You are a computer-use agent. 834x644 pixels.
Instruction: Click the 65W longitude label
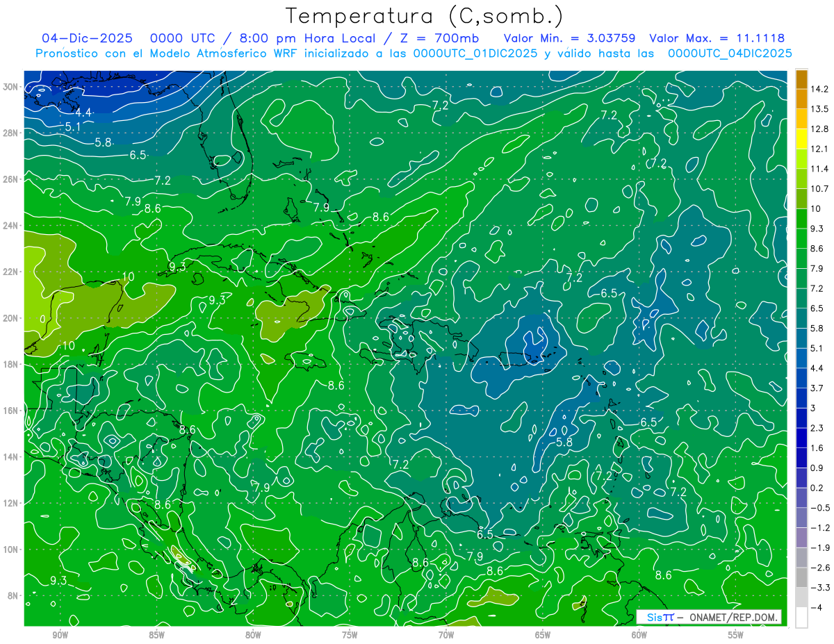[x=543, y=635]
